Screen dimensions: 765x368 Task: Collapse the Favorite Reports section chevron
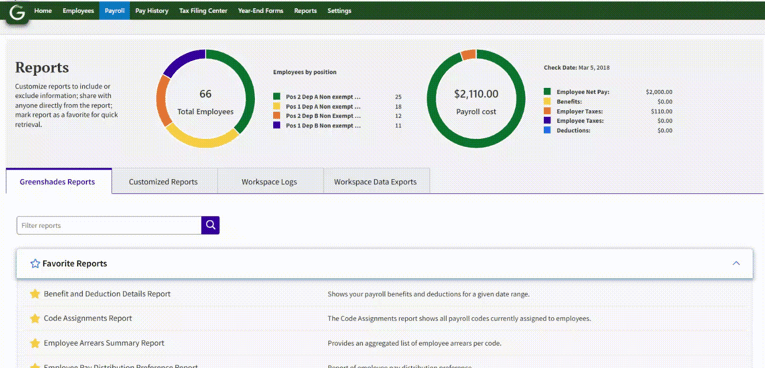(736, 263)
